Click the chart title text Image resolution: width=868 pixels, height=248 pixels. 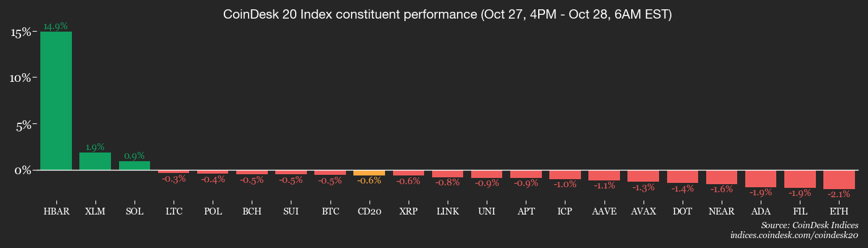click(447, 15)
